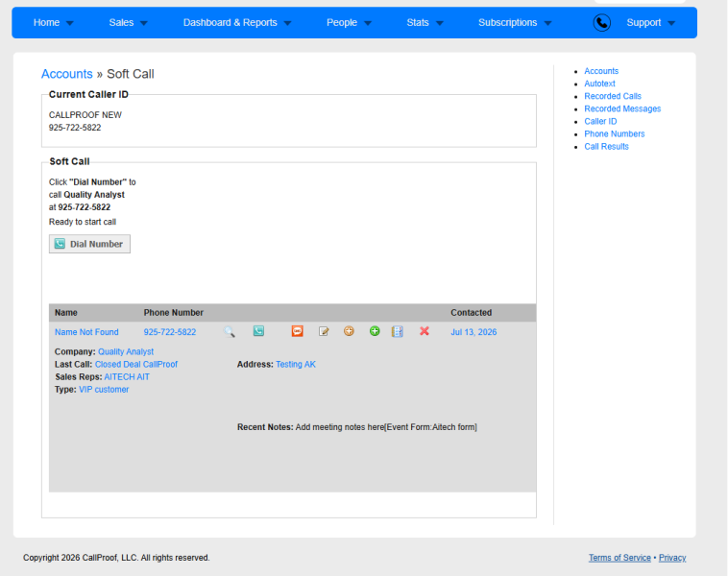This screenshot has width=728, height=576.
Task: Open the Testing AK address link
Action: (x=296, y=365)
